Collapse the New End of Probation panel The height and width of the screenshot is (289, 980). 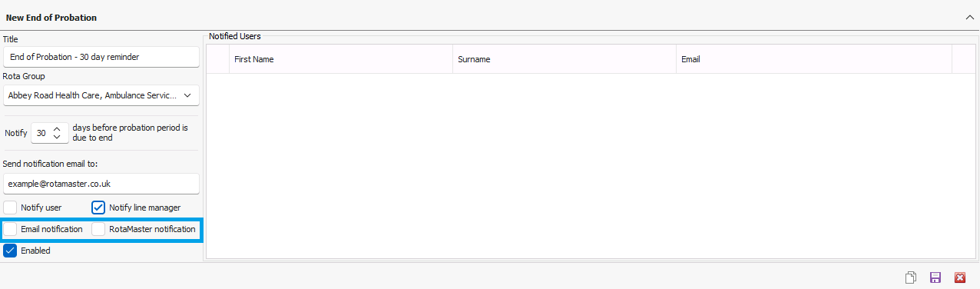[x=970, y=17]
